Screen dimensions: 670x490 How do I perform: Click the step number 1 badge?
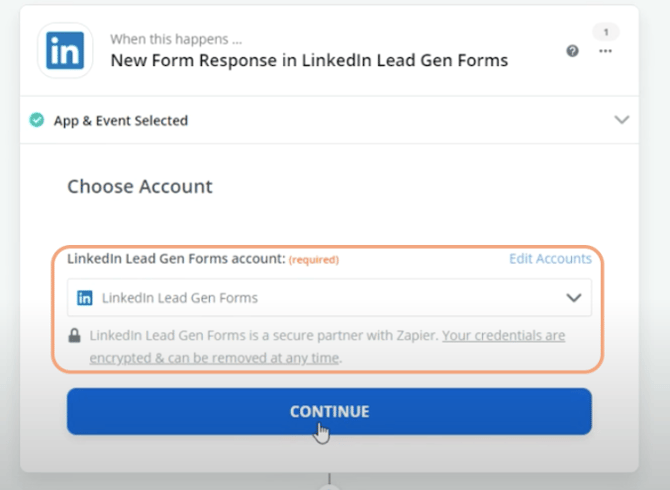[x=605, y=32]
